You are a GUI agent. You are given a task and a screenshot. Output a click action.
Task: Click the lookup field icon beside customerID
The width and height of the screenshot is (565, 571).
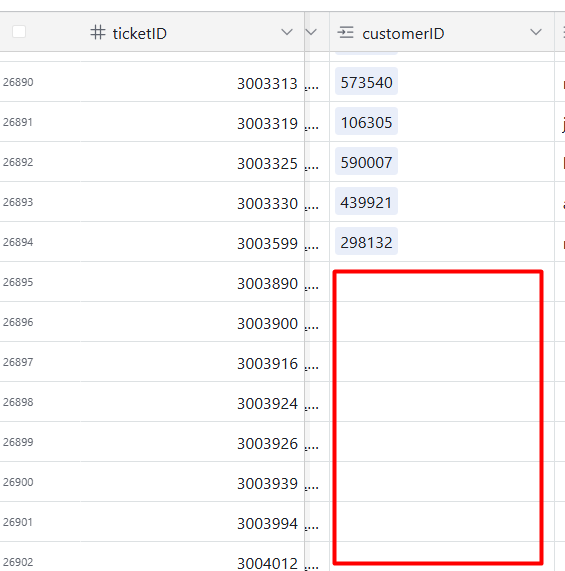[345, 32]
